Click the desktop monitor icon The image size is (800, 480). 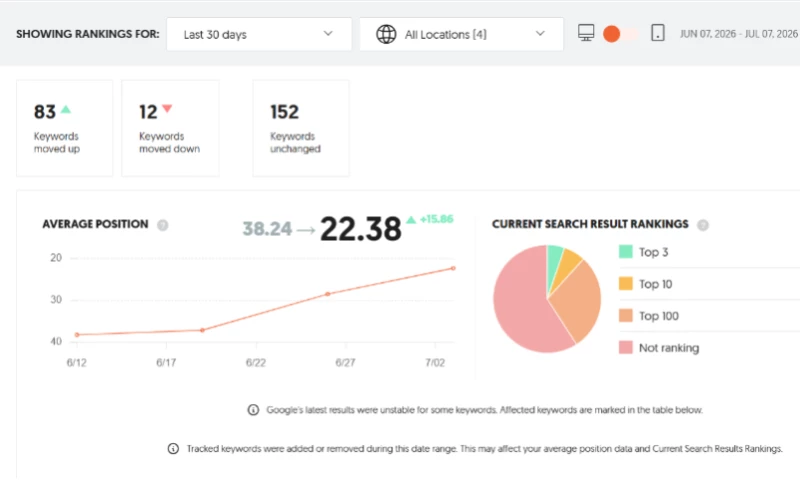tap(586, 33)
